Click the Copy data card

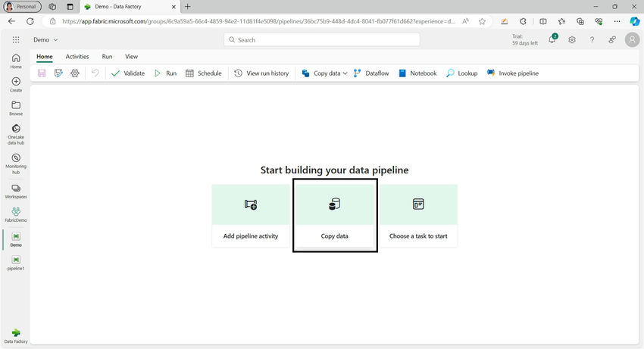click(334, 216)
